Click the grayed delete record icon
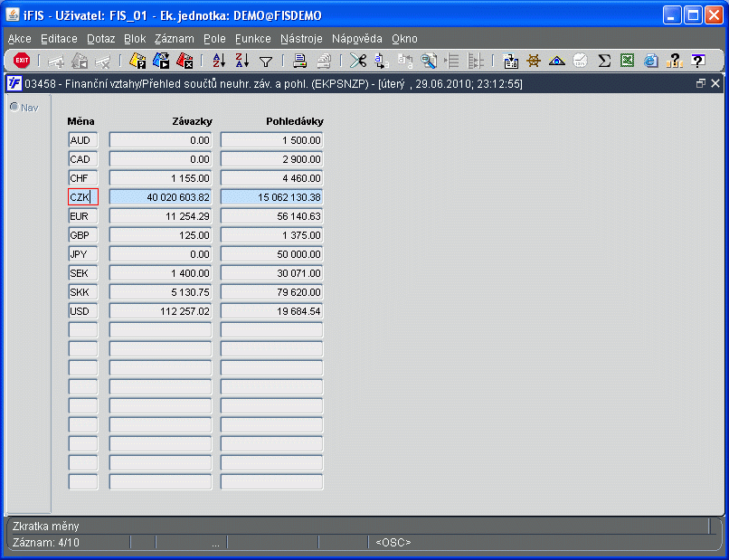 point(103,61)
